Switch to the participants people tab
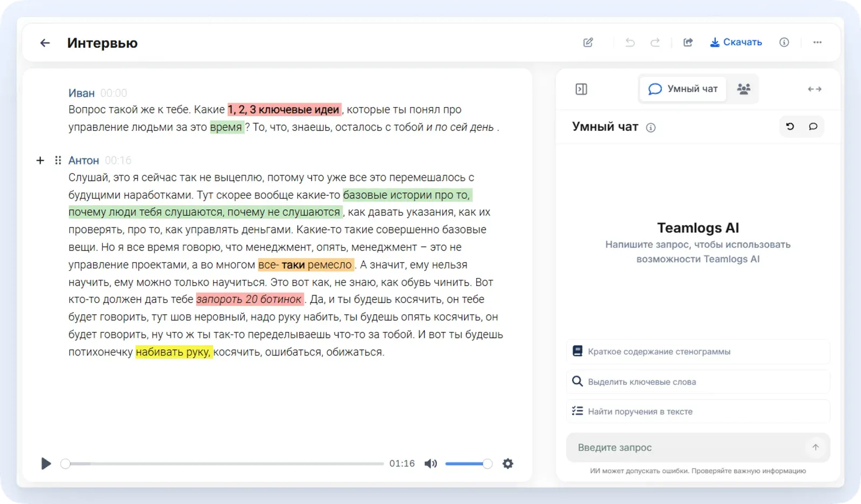 click(x=744, y=89)
